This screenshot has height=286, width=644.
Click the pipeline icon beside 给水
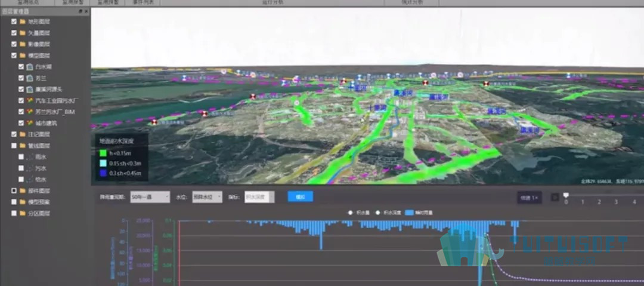click(x=30, y=179)
